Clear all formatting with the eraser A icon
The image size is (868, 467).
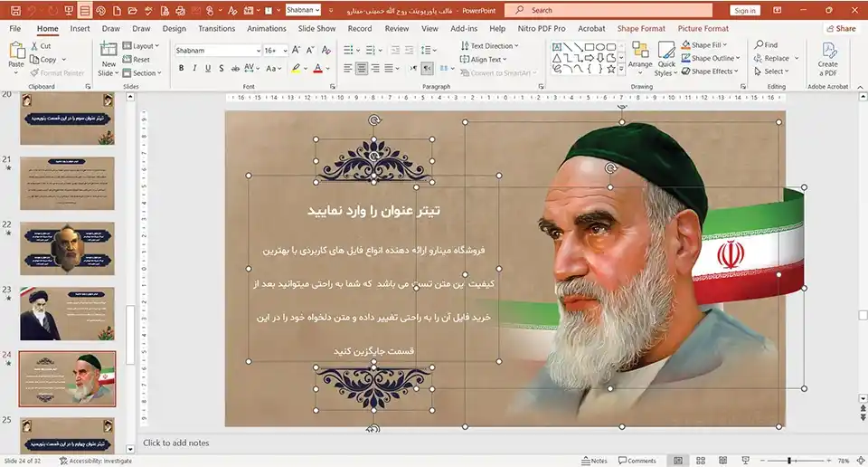(326, 51)
